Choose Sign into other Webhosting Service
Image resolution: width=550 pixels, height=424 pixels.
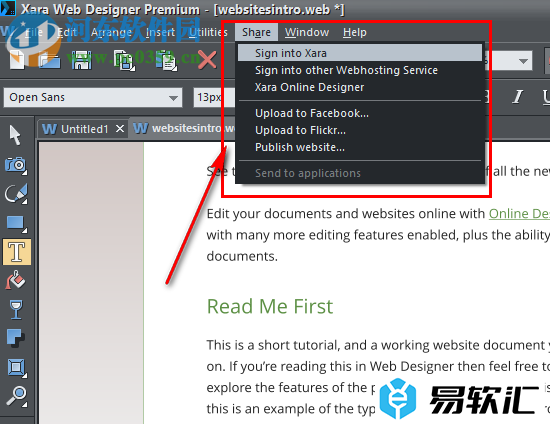tap(360, 70)
